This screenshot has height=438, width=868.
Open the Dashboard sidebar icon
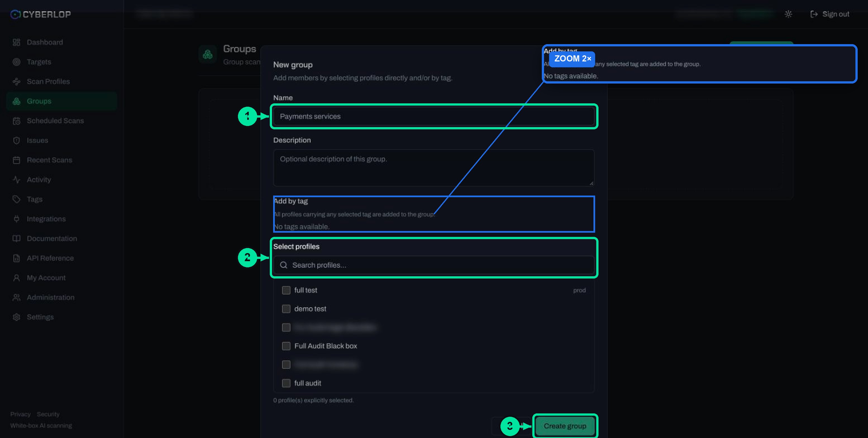16,42
